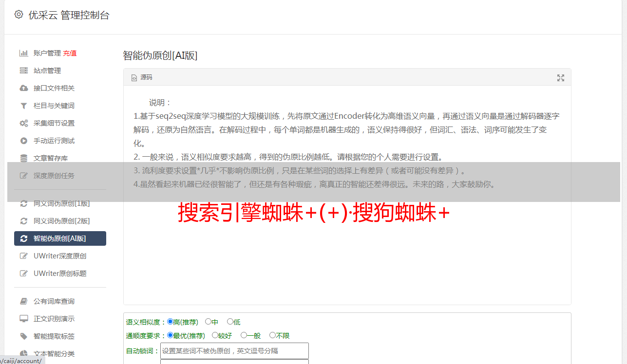
Task: Select 语义相似度 低 radio
Action: 230,322
